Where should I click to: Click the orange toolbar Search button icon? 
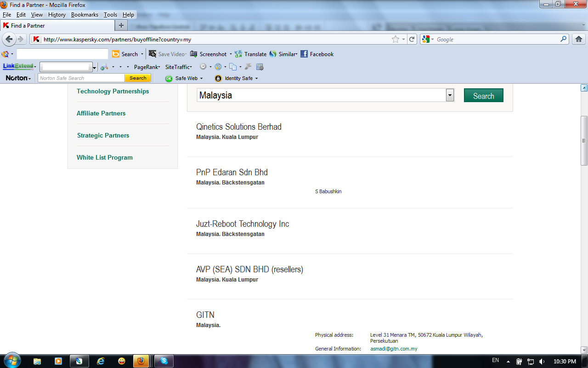click(116, 54)
